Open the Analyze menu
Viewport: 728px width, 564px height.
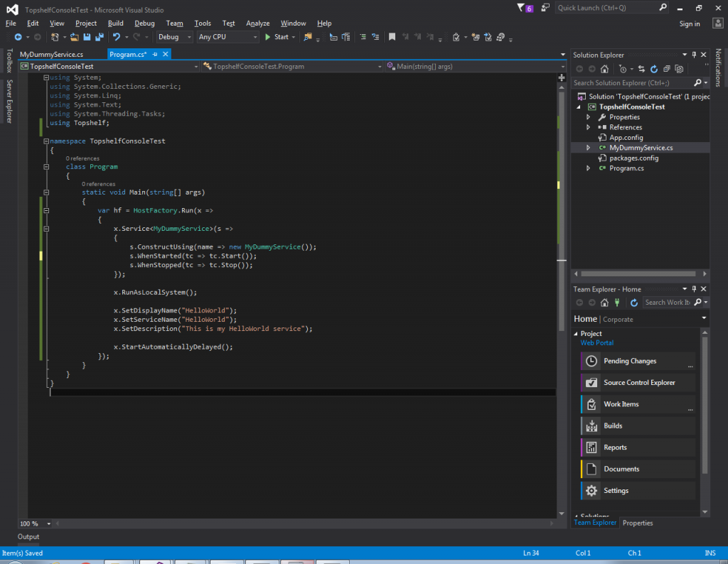point(257,23)
